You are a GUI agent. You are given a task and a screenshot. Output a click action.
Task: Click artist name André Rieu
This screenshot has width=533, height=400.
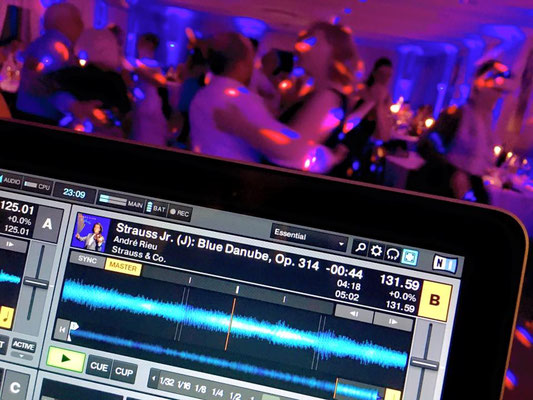tap(135, 242)
